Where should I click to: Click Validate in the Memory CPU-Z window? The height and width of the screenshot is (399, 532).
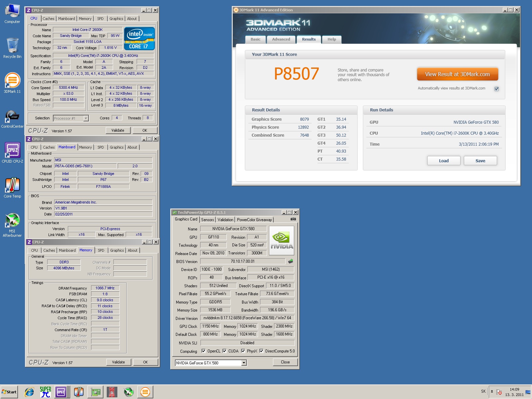[x=118, y=362]
